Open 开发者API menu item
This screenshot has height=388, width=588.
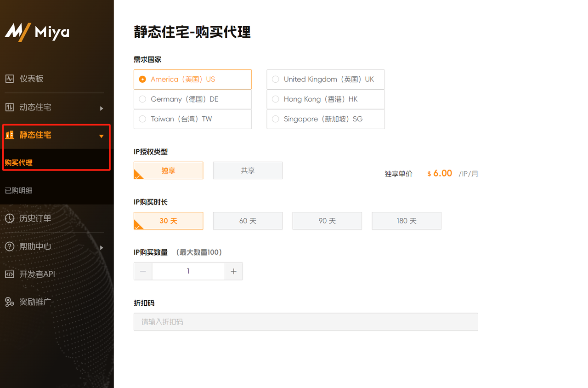pos(37,274)
